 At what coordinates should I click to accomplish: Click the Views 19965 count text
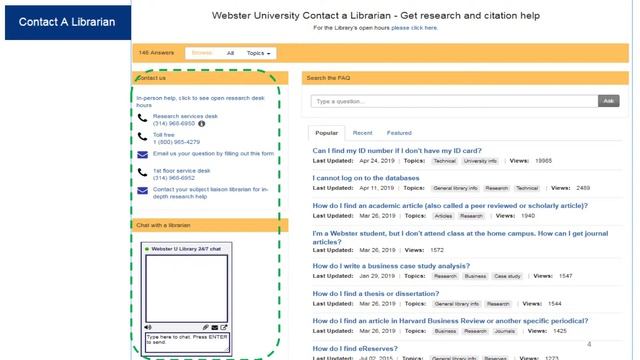[531, 161]
